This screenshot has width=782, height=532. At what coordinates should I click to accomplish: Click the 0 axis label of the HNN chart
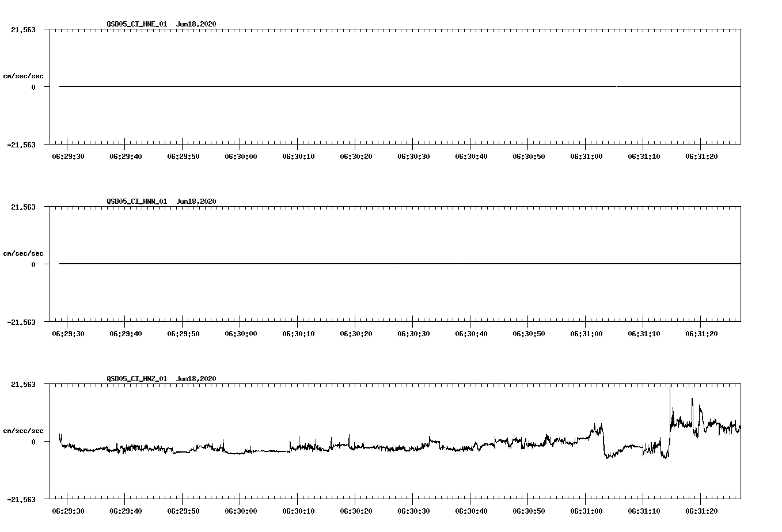pos(33,264)
